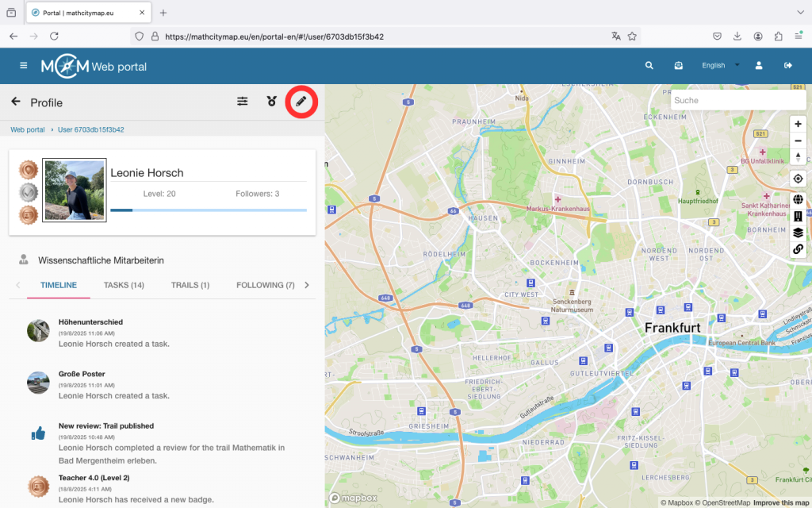Toggle the map layers stack icon
812x508 pixels.
pos(798,233)
